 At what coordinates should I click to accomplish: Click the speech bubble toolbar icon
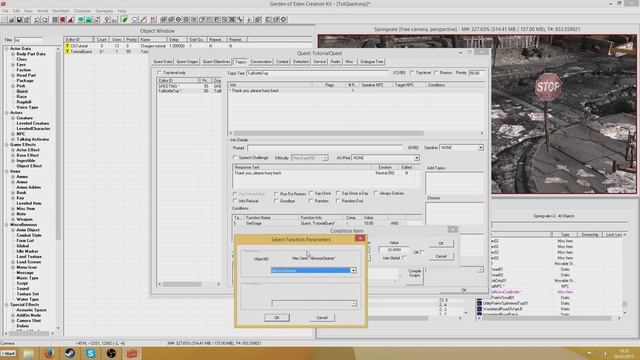(135, 19)
